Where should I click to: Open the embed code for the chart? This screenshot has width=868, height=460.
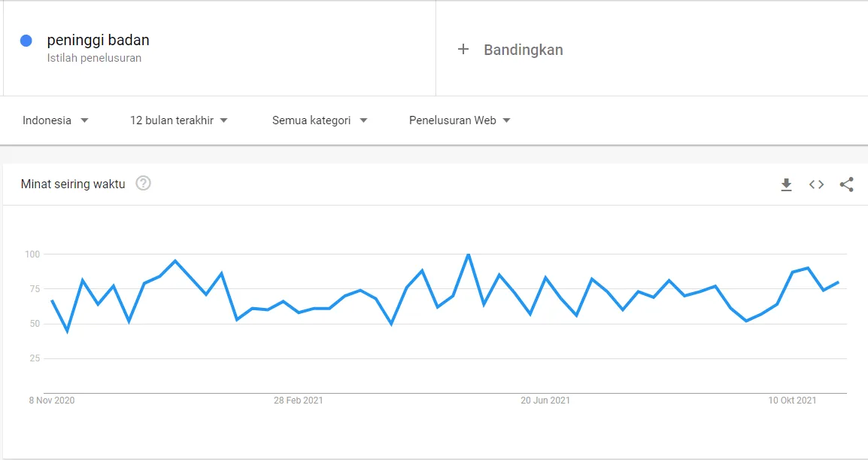816,184
